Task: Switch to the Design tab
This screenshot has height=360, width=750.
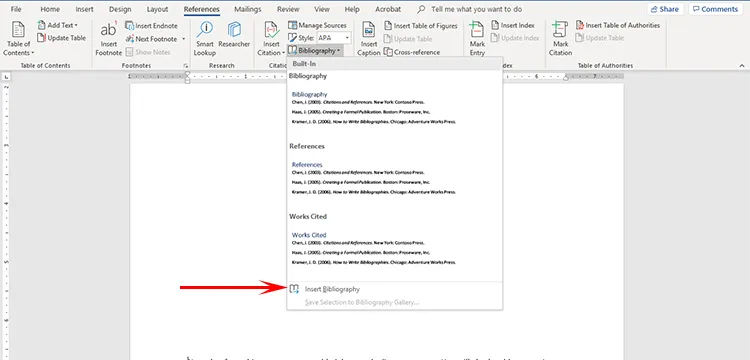Action: coord(120,9)
